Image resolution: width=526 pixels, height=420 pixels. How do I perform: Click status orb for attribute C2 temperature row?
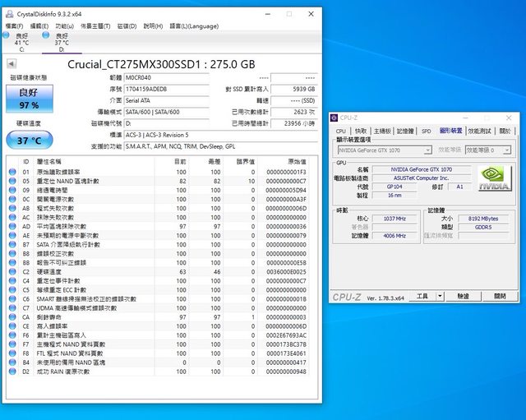pyautogui.click(x=12, y=271)
